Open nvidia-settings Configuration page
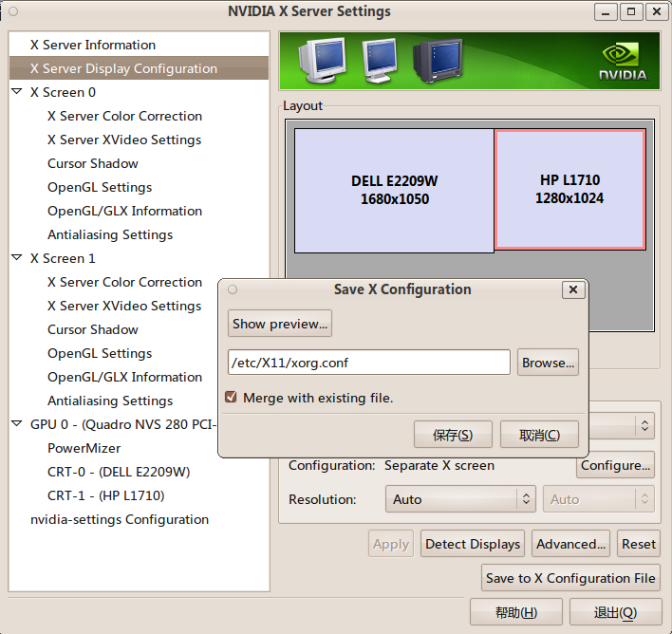Viewport: 672px width, 634px height. (x=120, y=519)
